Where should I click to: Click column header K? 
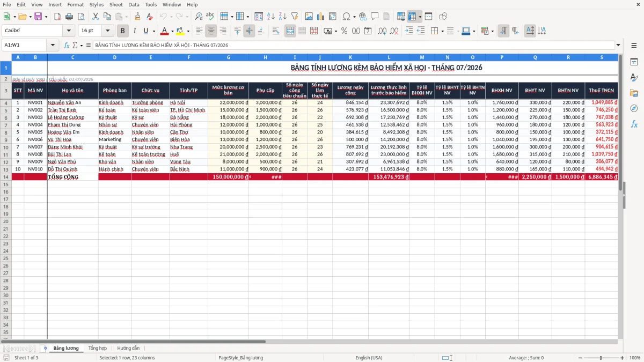tap(350, 57)
